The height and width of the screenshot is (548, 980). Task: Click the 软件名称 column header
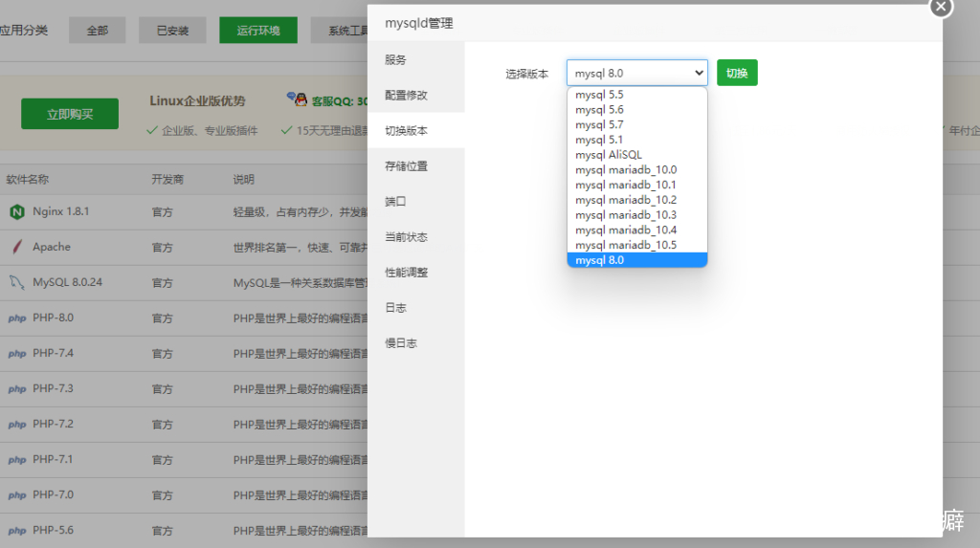click(28, 180)
